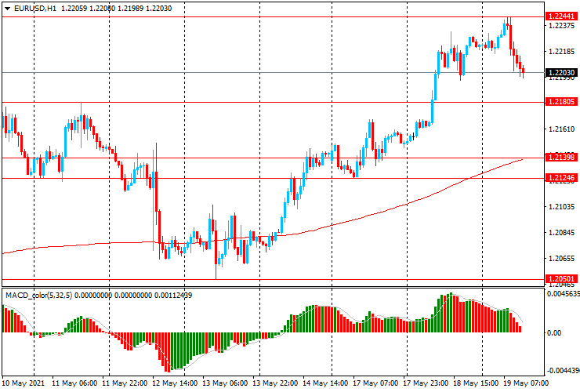Click the MACD scale value -0.004439
Image resolution: width=580 pixels, height=392 pixels.
coord(563,371)
